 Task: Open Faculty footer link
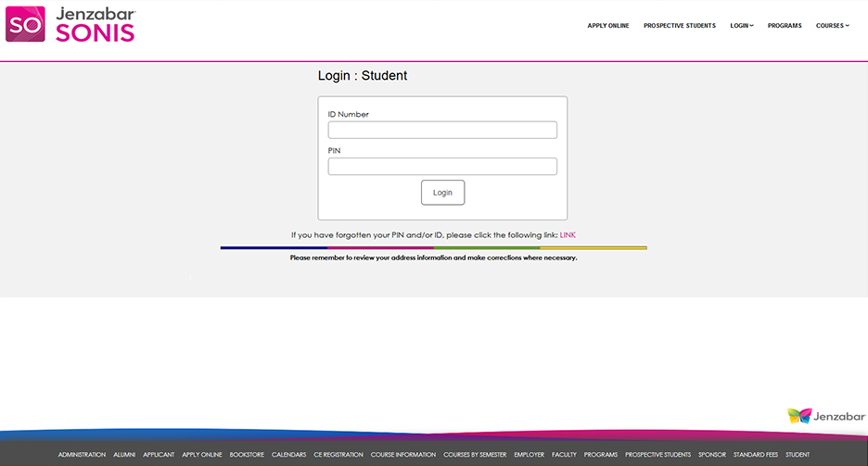click(x=564, y=454)
